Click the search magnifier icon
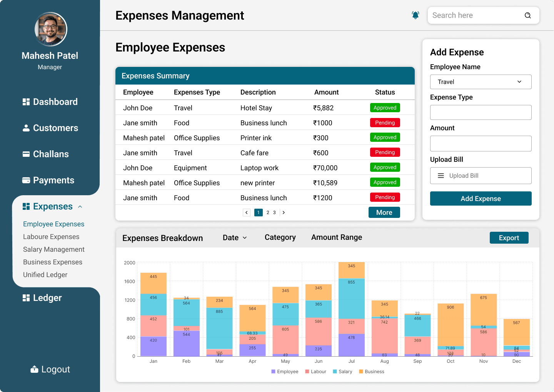Image resolution: width=554 pixels, height=392 pixels. click(528, 15)
